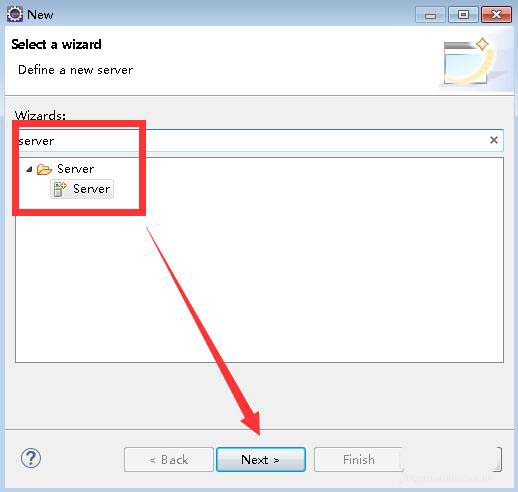Image resolution: width=518 pixels, height=492 pixels.
Task: Minimize the New wizard dialog
Action: pyautogui.click(x=430, y=15)
